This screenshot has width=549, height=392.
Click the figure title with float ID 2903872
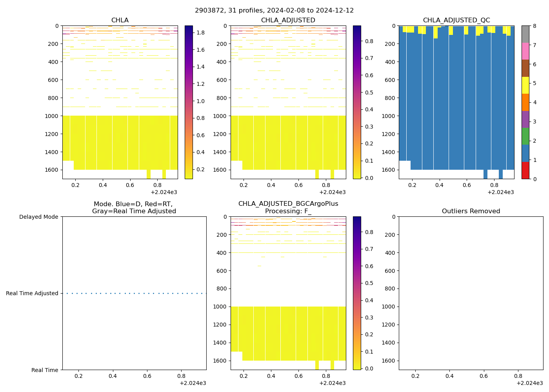pyautogui.click(x=274, y=10)
